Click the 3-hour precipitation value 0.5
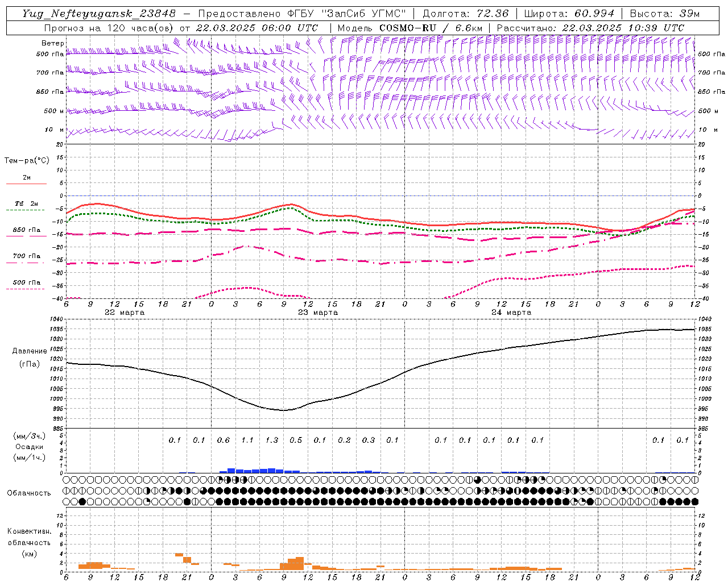728x582 pixels. (296, 440)
